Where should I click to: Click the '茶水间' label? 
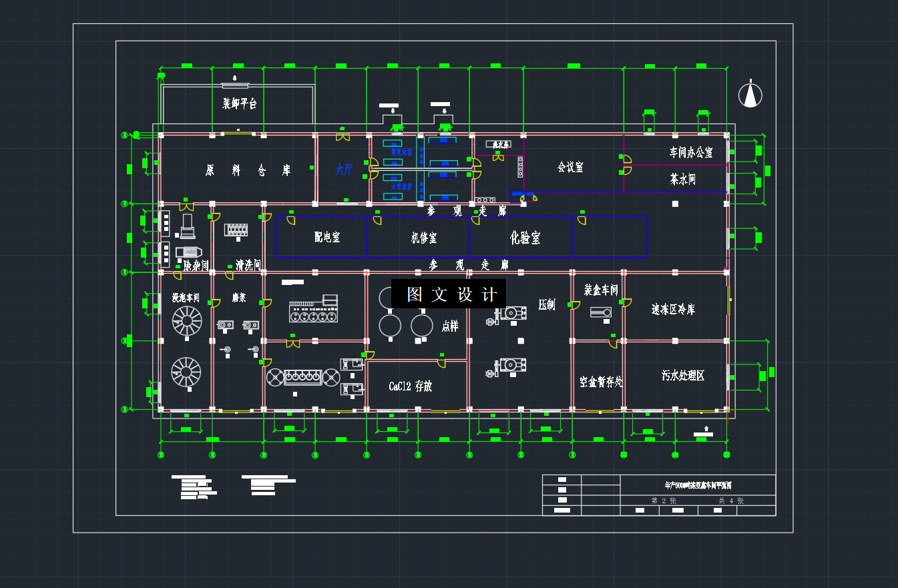[683, 179]
